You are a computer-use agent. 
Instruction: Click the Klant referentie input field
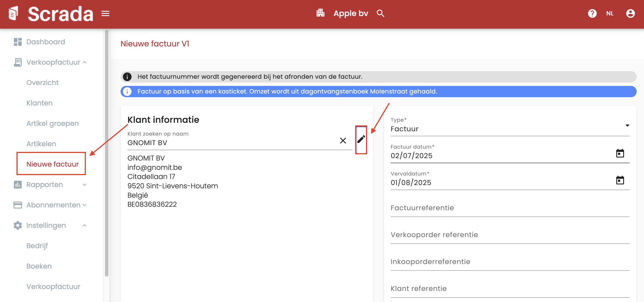[510, 289]
